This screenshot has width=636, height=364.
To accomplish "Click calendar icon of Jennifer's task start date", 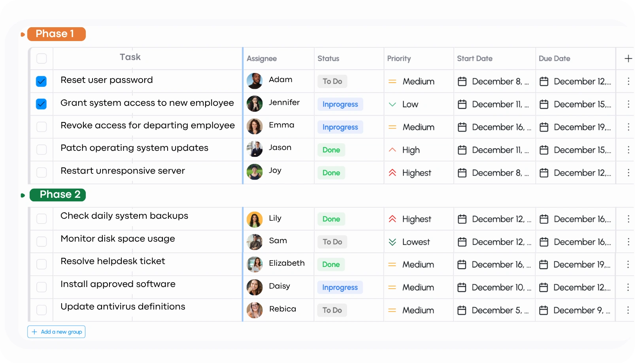I will [x=462, y=104].
